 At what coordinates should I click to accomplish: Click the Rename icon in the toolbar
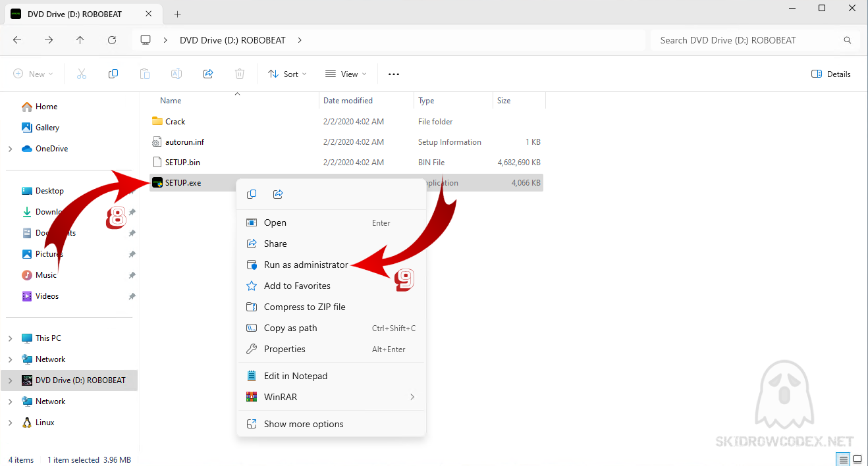tap(176, 74)
